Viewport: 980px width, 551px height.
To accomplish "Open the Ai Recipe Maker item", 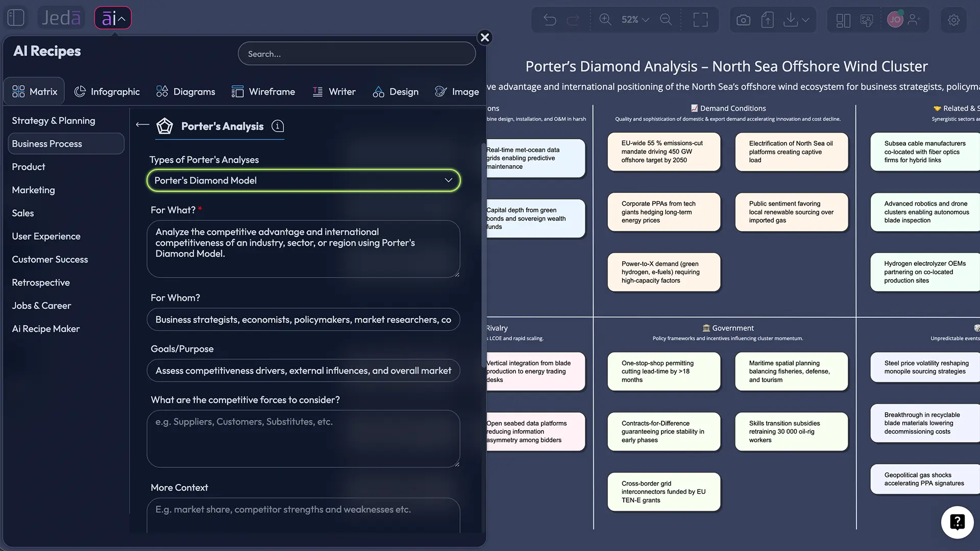I will pyautogui.click(x=46, y=329).
